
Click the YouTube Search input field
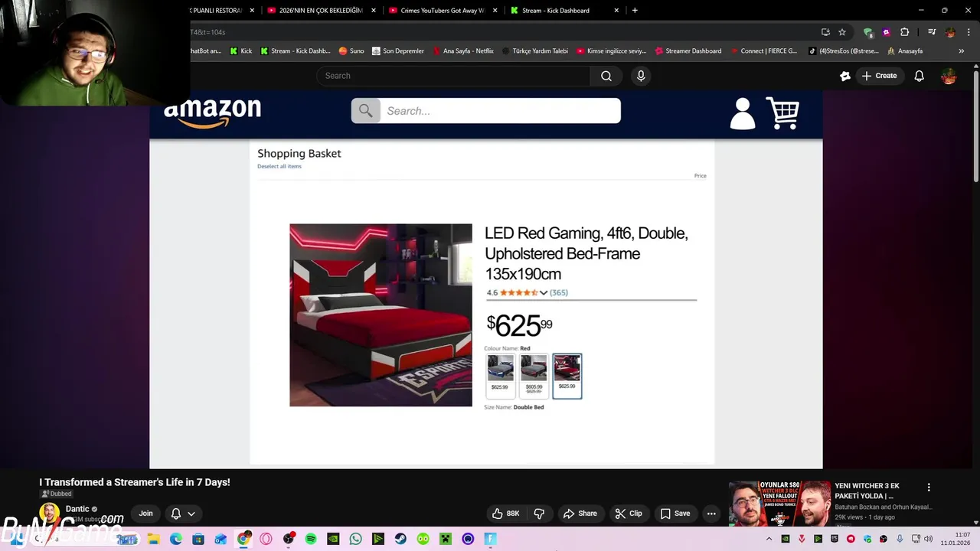click(453, 76)
